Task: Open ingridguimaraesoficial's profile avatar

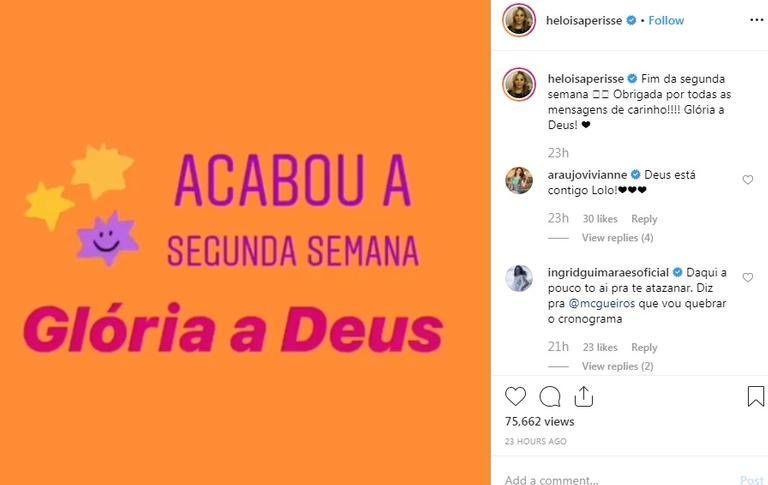Action: [x=519, y=278]
